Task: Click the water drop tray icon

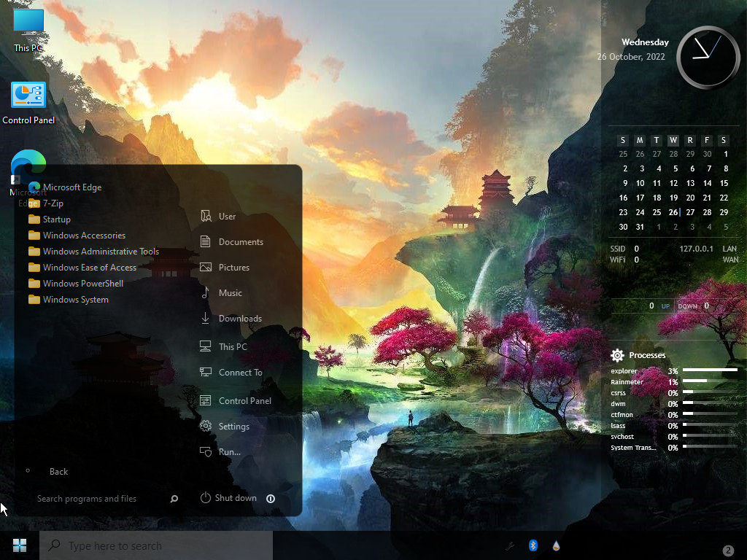Action: pyautogui.click(x=556, y=545)
